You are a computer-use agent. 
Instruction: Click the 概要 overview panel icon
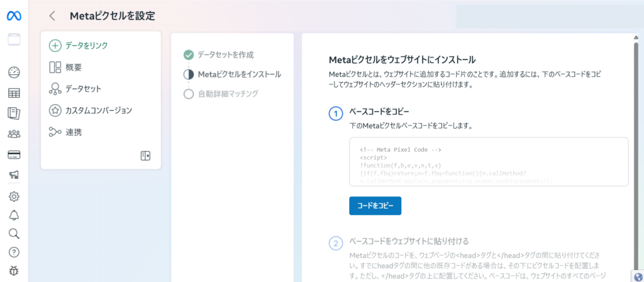(55, 67)
